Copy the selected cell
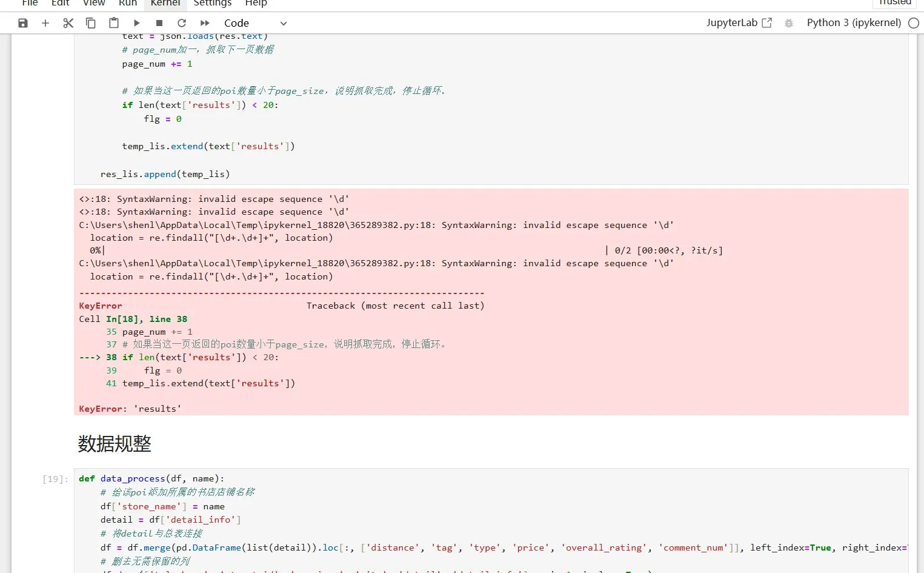 91,23
